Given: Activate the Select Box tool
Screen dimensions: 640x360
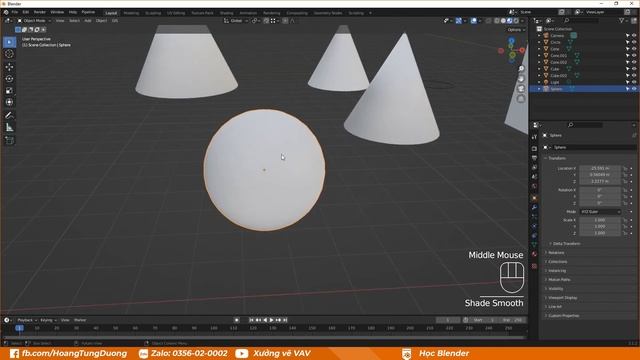Looking at the screenshot, I should pyautogui.click(x=9, y=42).
